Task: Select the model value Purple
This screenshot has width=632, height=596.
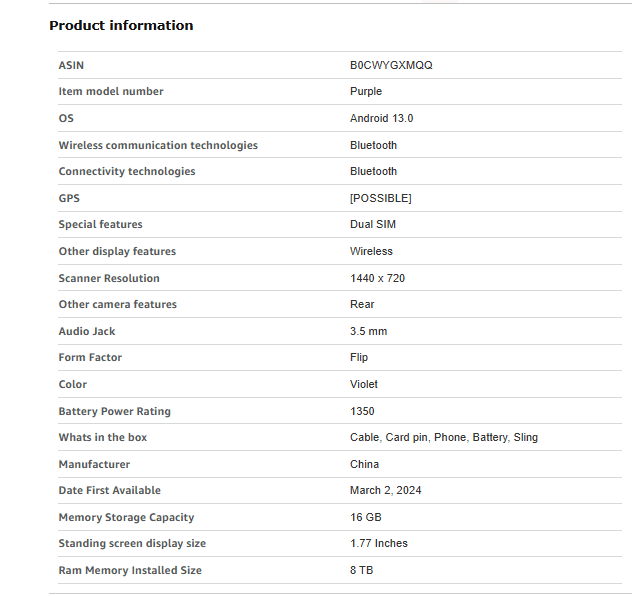Action: (x=366, y=91)
